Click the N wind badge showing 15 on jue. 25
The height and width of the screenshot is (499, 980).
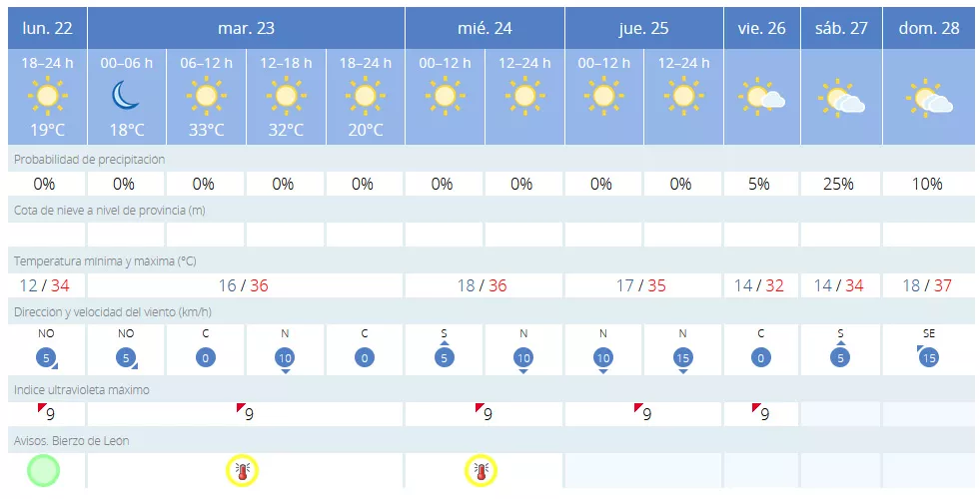683,356
